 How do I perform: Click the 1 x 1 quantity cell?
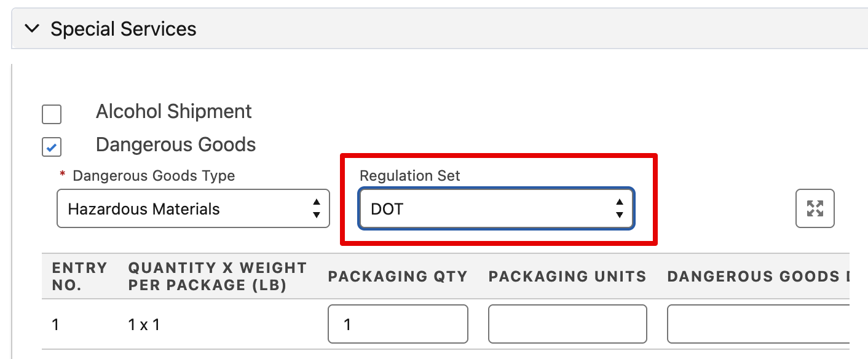coord(144,325)
